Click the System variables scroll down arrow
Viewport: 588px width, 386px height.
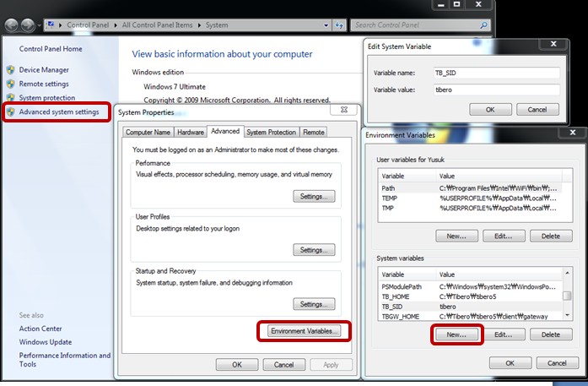pyautogui.click(x=568, y=315)
